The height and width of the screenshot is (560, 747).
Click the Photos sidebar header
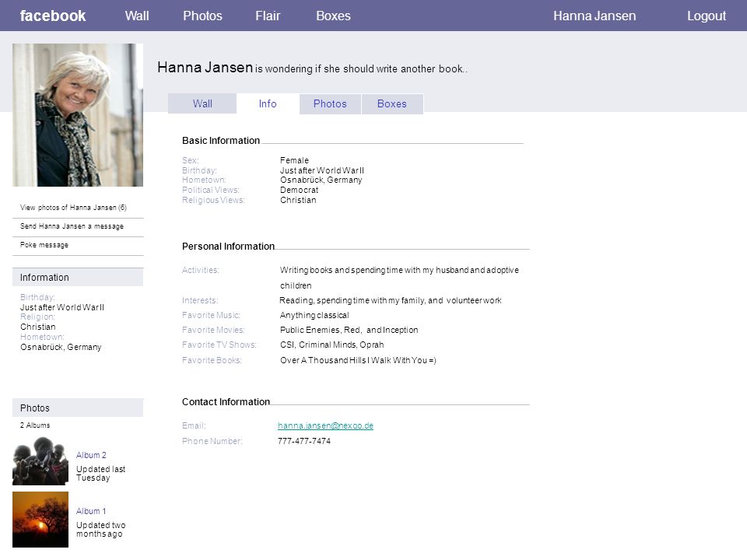point(78,408)
